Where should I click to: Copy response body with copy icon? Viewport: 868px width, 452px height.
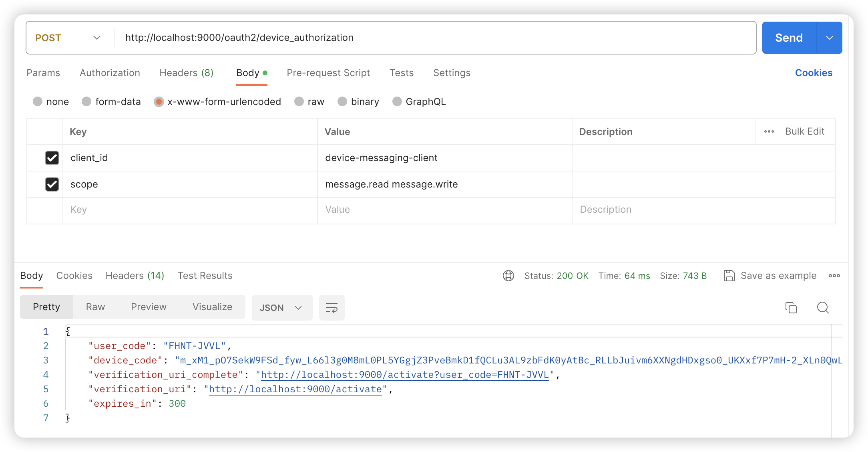point(791,308)
